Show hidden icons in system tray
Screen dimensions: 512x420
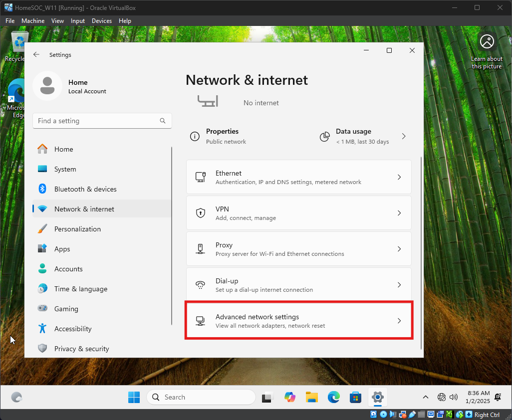click(425, 397)
